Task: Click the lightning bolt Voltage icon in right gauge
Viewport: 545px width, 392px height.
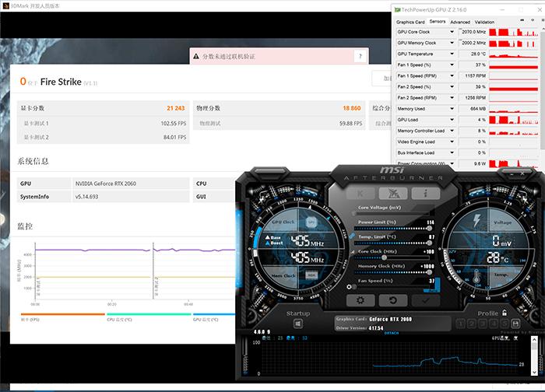Action: click(x=476, y=220)
